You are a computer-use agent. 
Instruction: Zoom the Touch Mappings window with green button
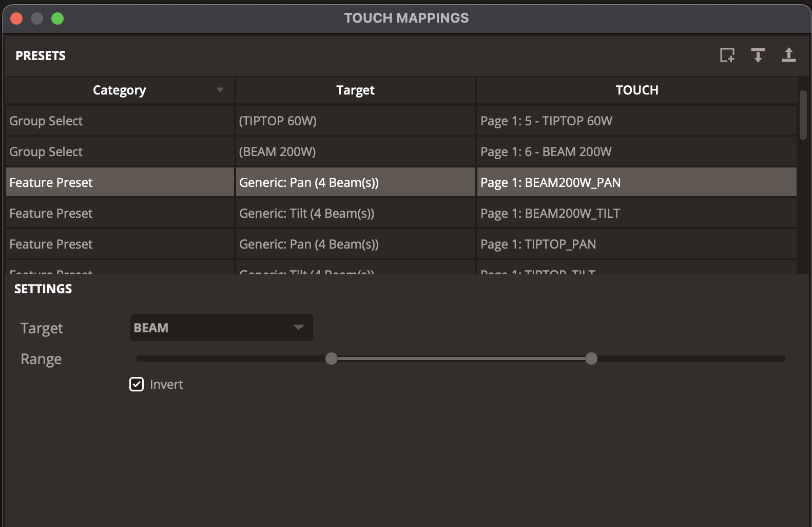pos(57,18)
